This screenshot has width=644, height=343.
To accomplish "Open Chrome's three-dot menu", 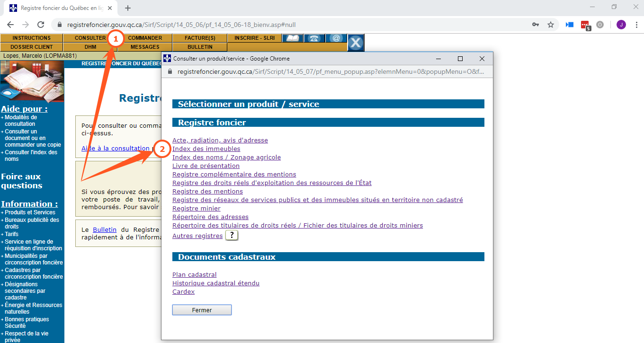I will click(635, 25).
